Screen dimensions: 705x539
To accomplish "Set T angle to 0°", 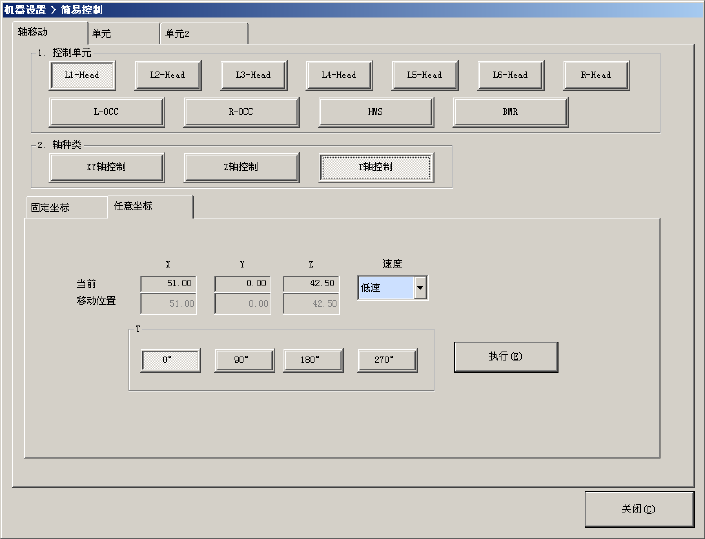I will 171,360.
